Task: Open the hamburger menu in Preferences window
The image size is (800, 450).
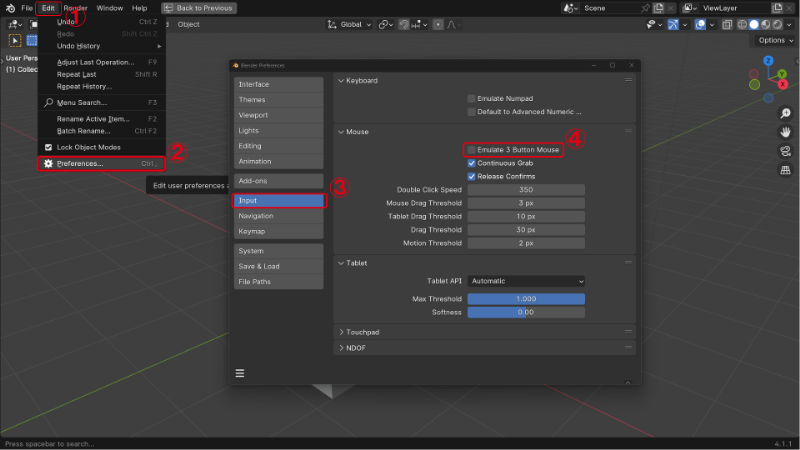Action: click(240, 373)
